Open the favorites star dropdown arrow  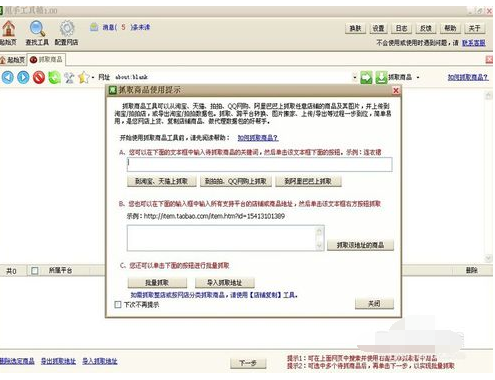click(x=93, y=78)
